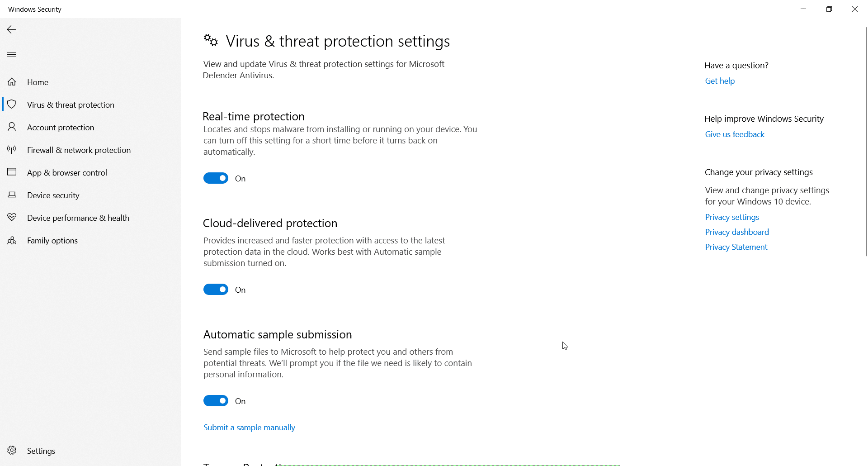Viewport: 868px width, 466px height.
Task: Click the Account protection person icon
Action: click(12, 127)
